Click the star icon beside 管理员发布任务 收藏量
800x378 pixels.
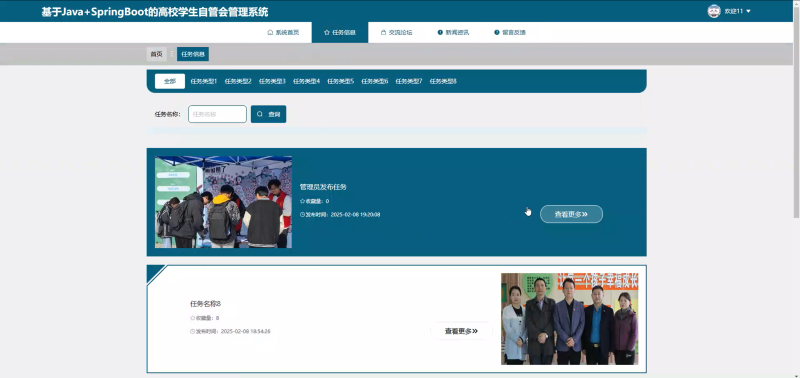pyautogui.click(x=302, y=201)
